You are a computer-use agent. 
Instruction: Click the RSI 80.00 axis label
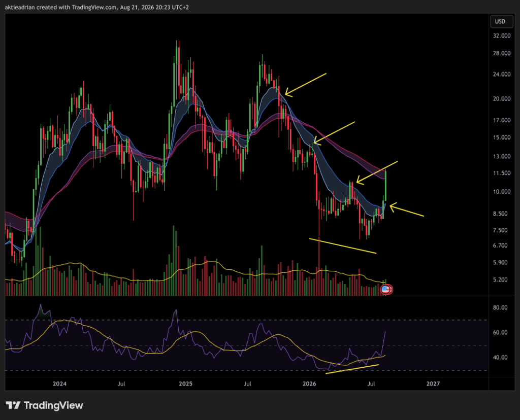coord(500,308)
